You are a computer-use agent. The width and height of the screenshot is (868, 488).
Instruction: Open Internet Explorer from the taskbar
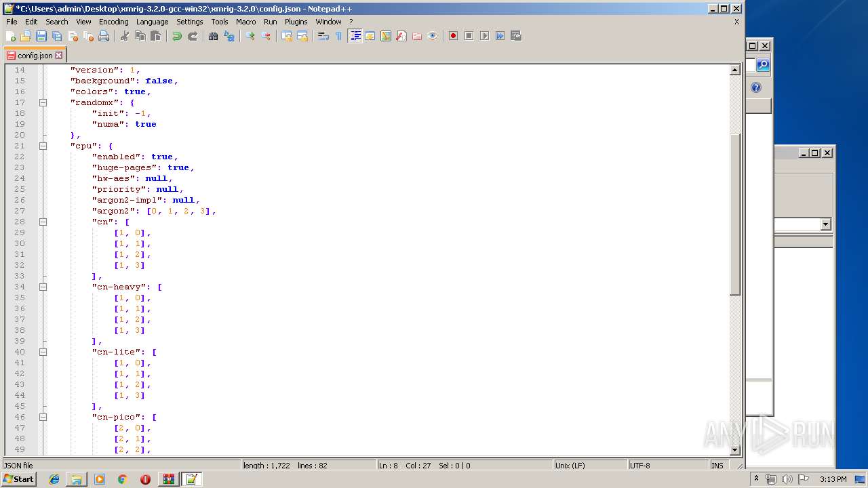click(54, 479)
